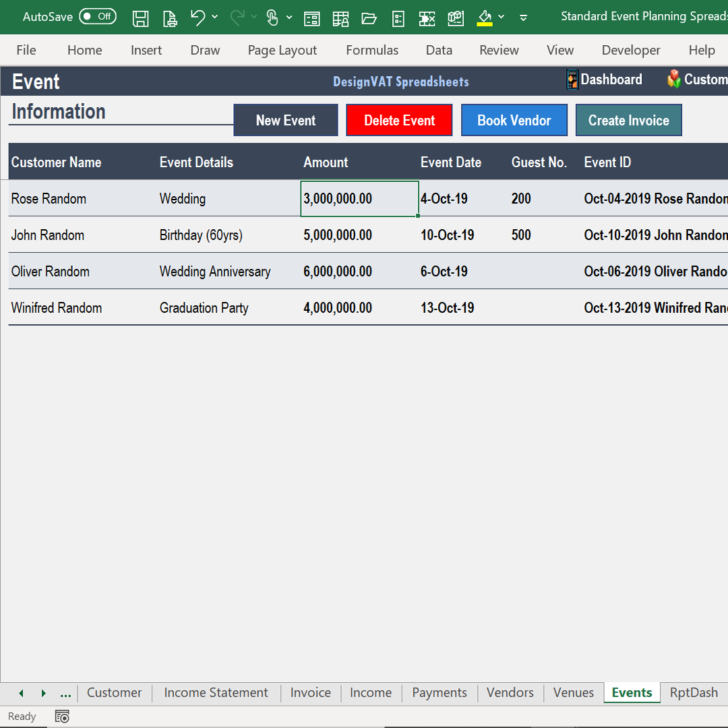Click the Undo icon
Image resolution: width=728 pixels, height=728 pixels.
tap(198, 18)
